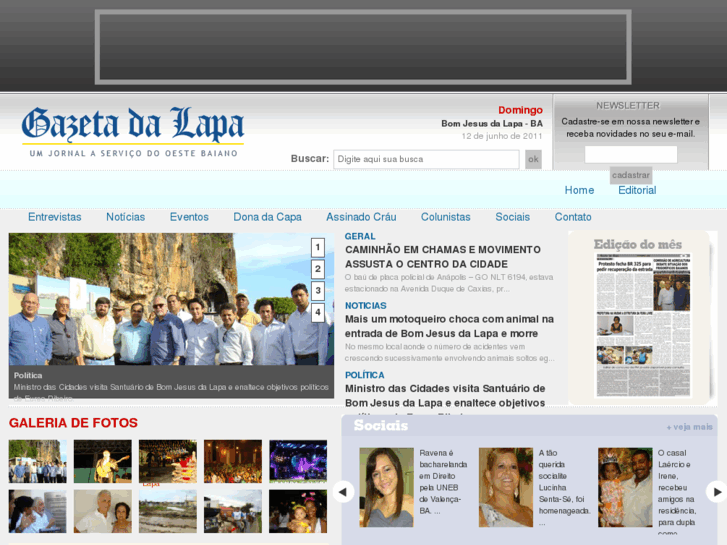Image resolution: width=727 pixels, height=545 pixels.
Task: Open the GERAL category link
Action: (360, 236)
